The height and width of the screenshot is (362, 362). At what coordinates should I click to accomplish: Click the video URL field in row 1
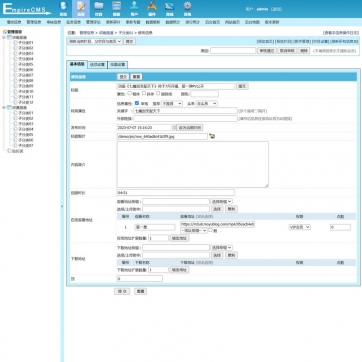click(218, 225)
